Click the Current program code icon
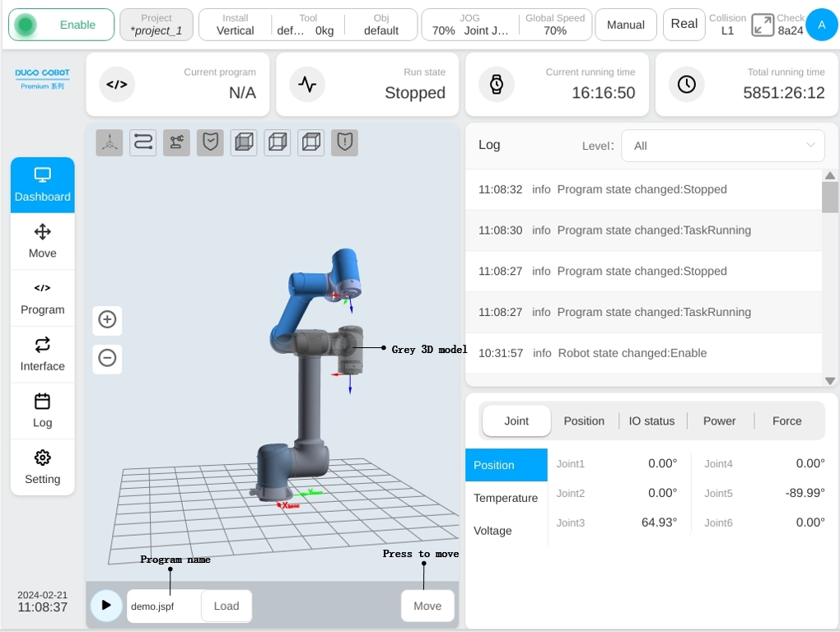Image resolution: width=840 pixels, height=632 pixels. (117, 84)
